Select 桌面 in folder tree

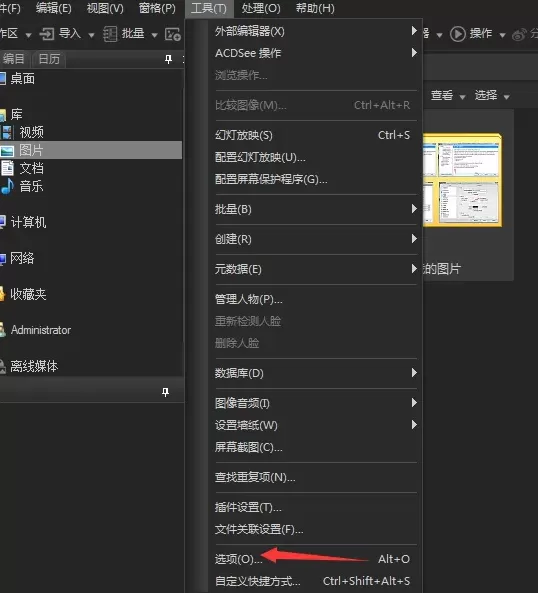click(23, 79)
